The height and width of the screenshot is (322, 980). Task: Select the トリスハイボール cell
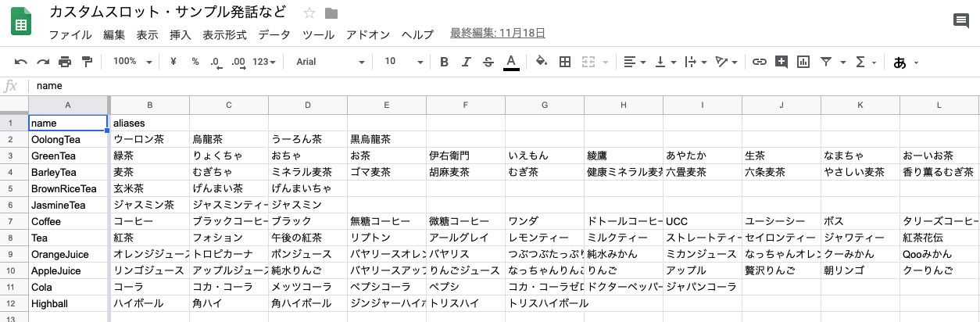point(545,303)
